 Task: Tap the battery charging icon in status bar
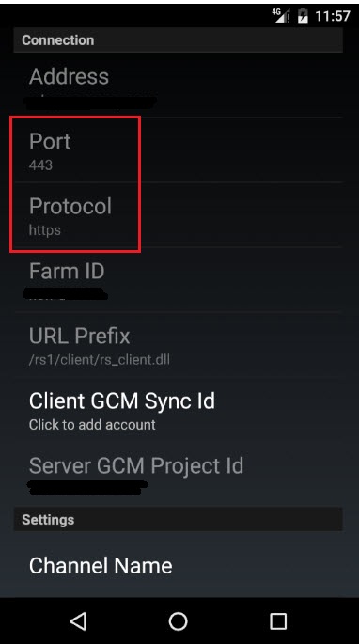click(303, 16)
